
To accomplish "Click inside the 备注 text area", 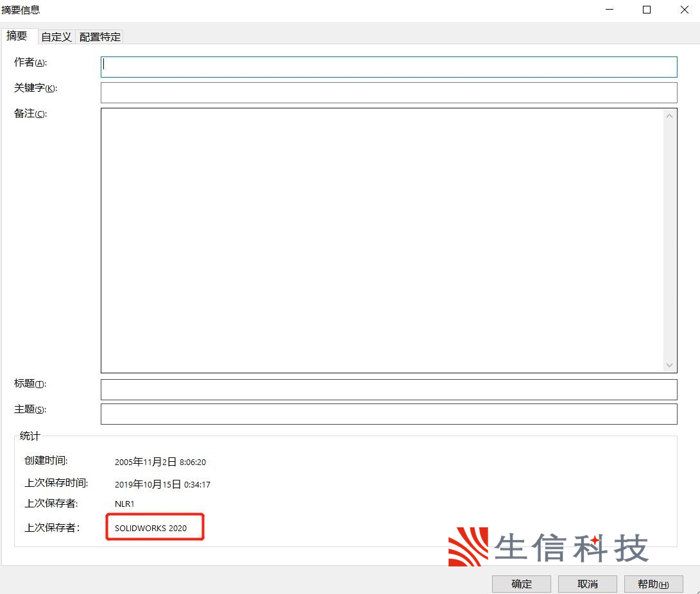I will point(382,240).
